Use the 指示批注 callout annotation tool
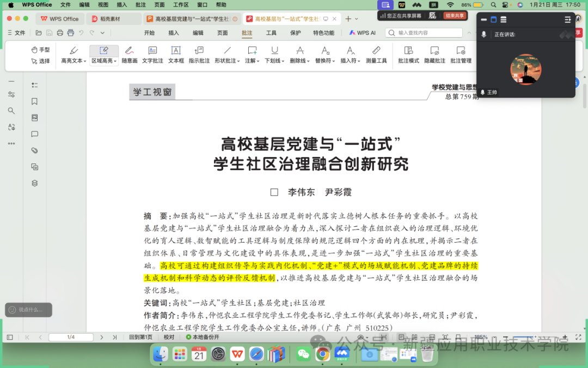The image size is (588, 368). pyautogui.click(x=199, y=56)
